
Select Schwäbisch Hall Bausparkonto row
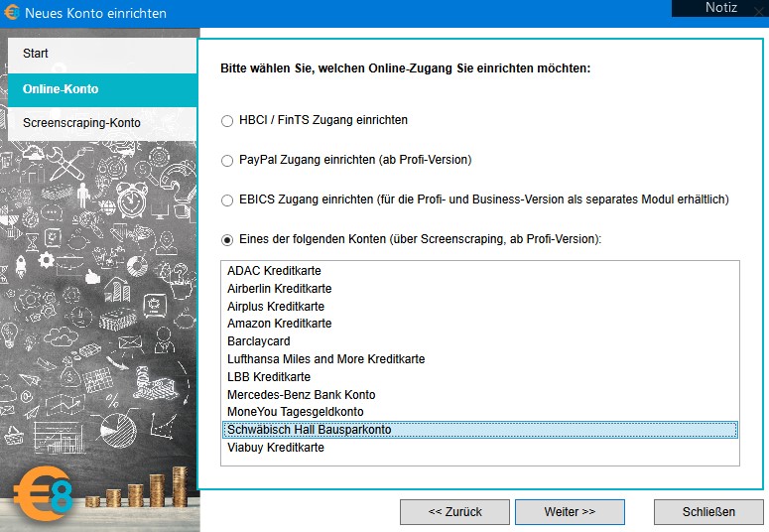point(479,430)
